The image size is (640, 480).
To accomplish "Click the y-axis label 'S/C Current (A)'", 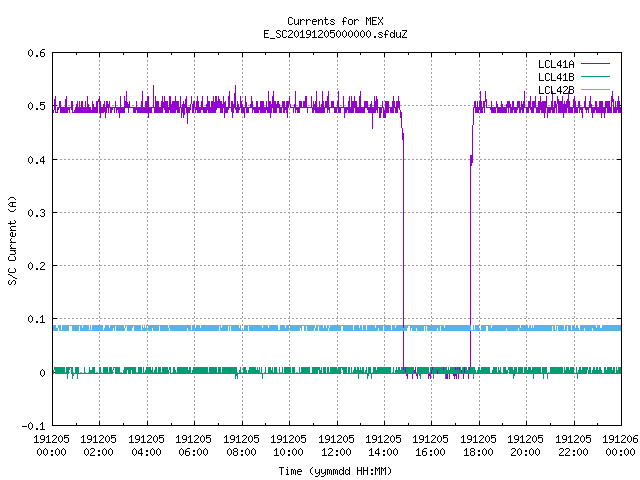I will tap(12, 240).
